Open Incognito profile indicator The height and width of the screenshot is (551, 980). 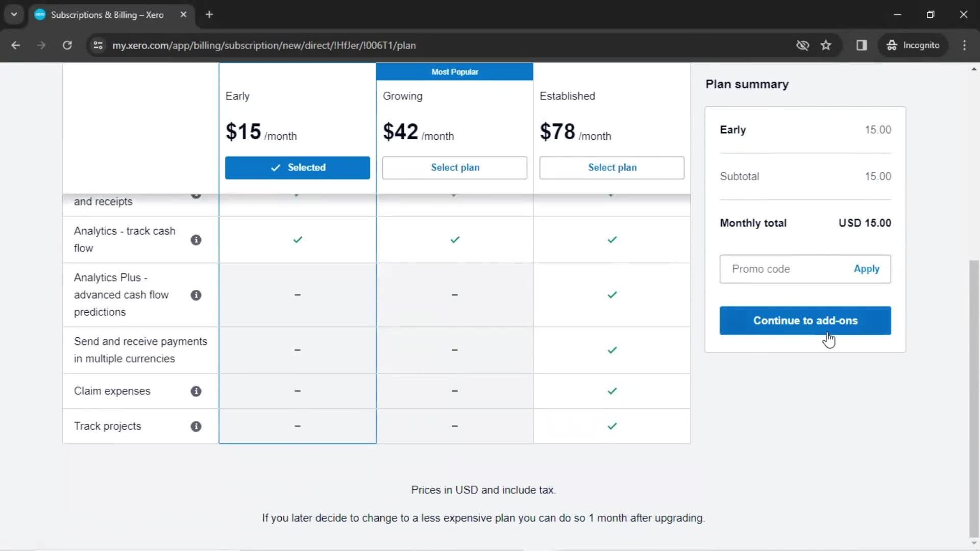(x=913, y=45)
